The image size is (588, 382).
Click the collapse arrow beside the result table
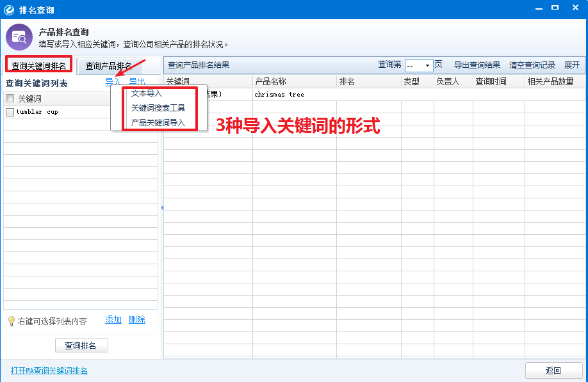coord(163,209)
